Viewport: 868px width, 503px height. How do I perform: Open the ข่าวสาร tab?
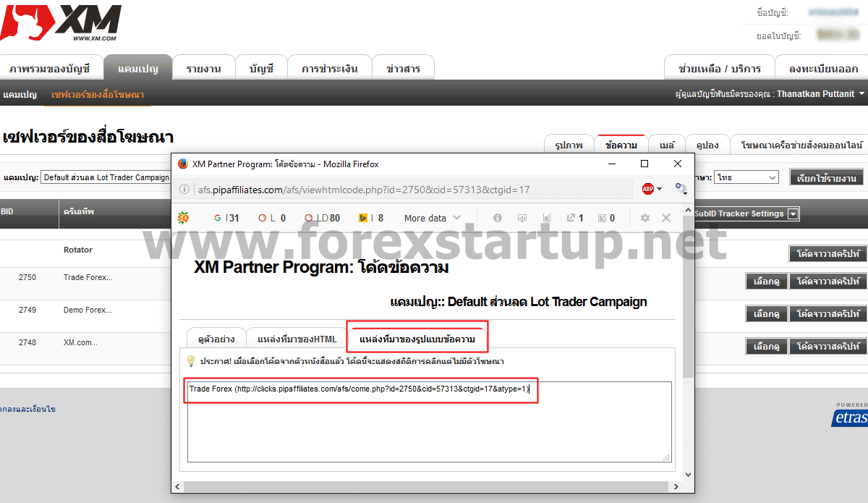point(403,69)
